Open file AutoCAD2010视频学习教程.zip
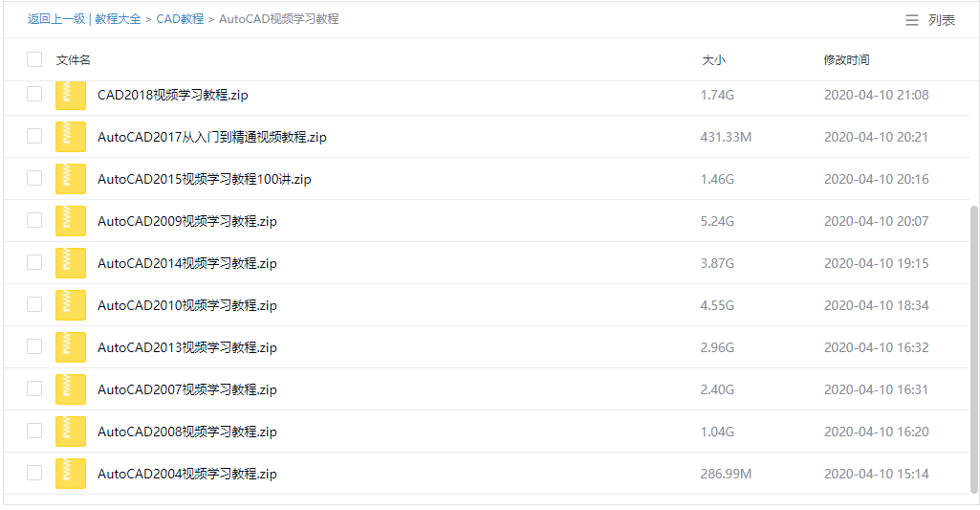Image resolution: width=980 pixels, height=510 pixels. (186, 305)
